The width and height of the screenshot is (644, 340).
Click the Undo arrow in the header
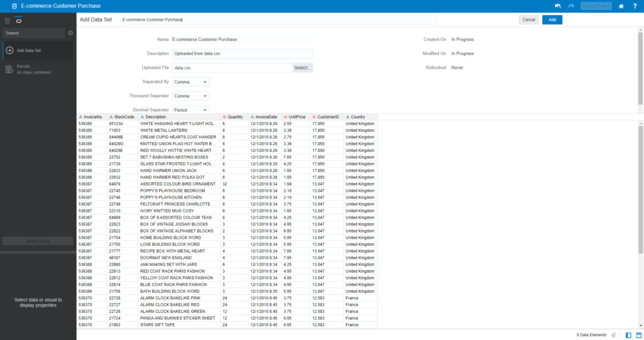click(x=558, y=6)
